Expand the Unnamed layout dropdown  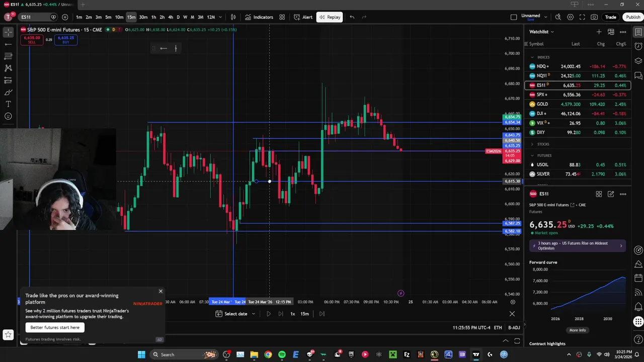click(546, 17)
